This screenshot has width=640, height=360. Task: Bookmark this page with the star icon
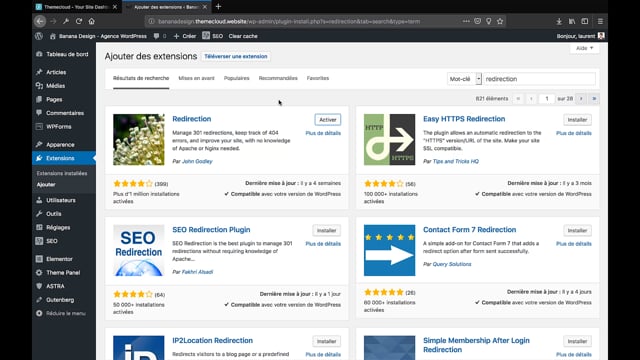tap(500, 21)
